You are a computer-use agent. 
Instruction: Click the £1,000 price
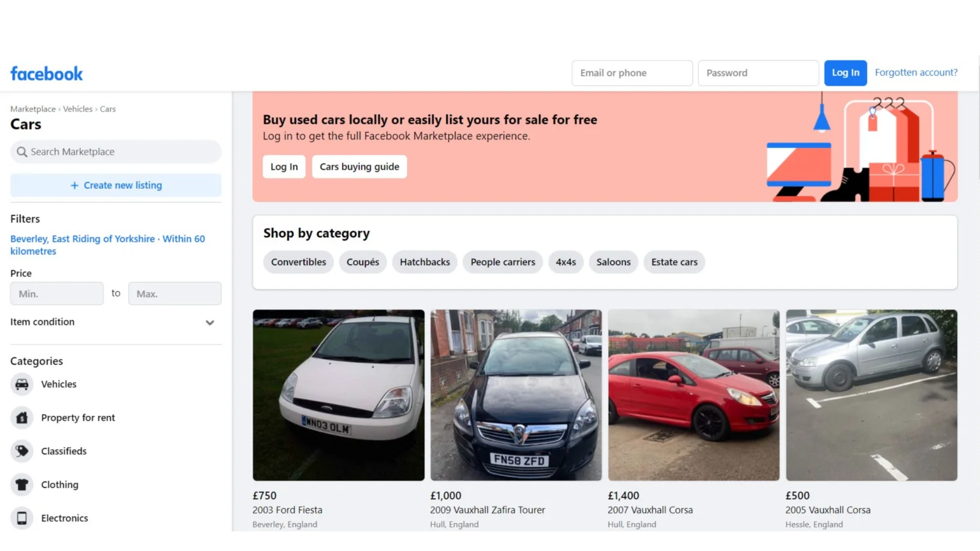point(445,496)
